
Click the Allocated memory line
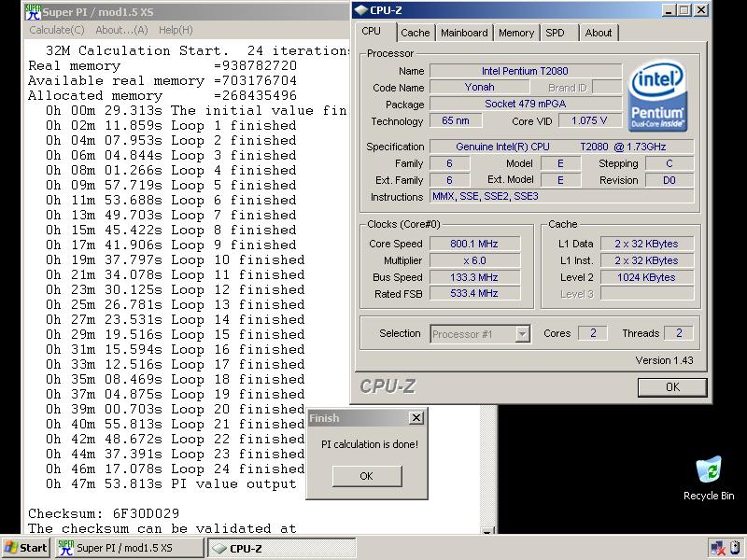pos(162,96)
